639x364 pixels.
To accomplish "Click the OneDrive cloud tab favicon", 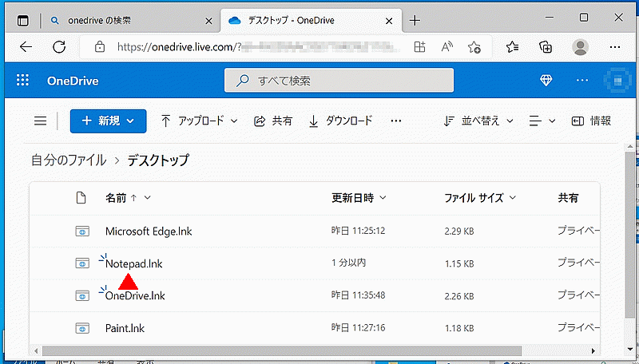I will (235, 21).
